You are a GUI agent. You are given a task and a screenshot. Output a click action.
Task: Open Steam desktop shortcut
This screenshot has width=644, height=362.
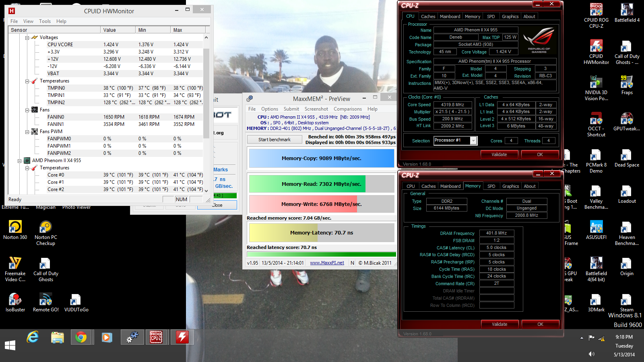click(627, 302)
